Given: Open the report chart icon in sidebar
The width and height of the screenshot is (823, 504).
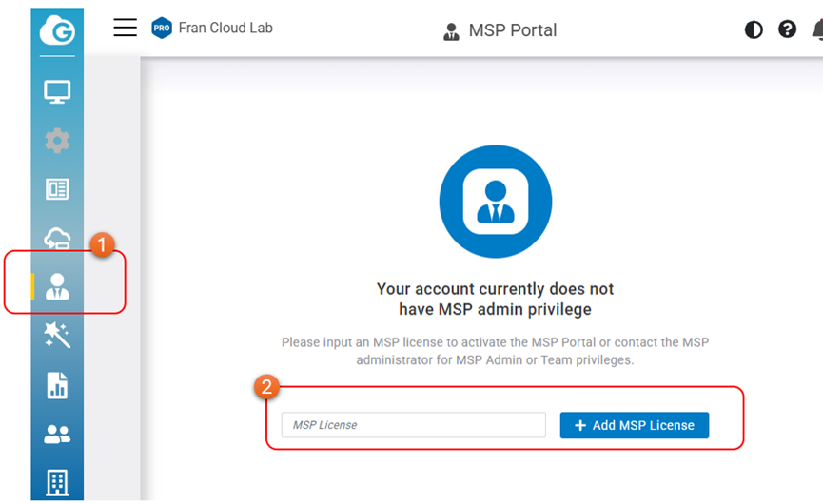Looking at the screenshot, I should click(57, 384).
